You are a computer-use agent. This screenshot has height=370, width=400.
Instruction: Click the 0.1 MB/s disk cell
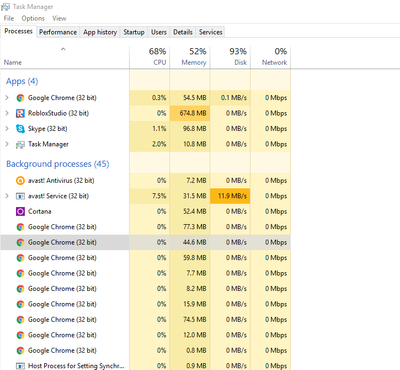tap(230, 98)
